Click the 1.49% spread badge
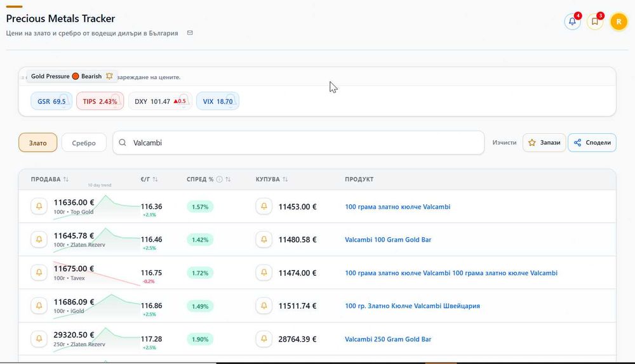 click(200, 306)
